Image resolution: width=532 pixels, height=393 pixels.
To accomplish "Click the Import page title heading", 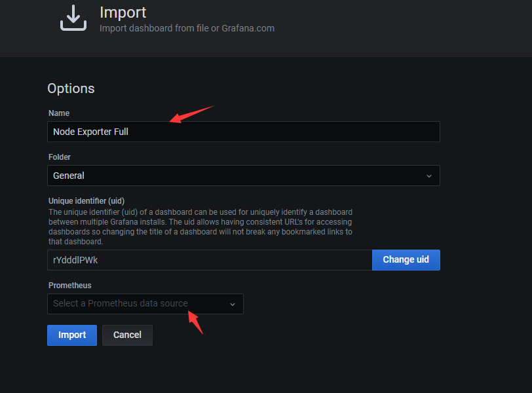I will (x=123, y=12).
